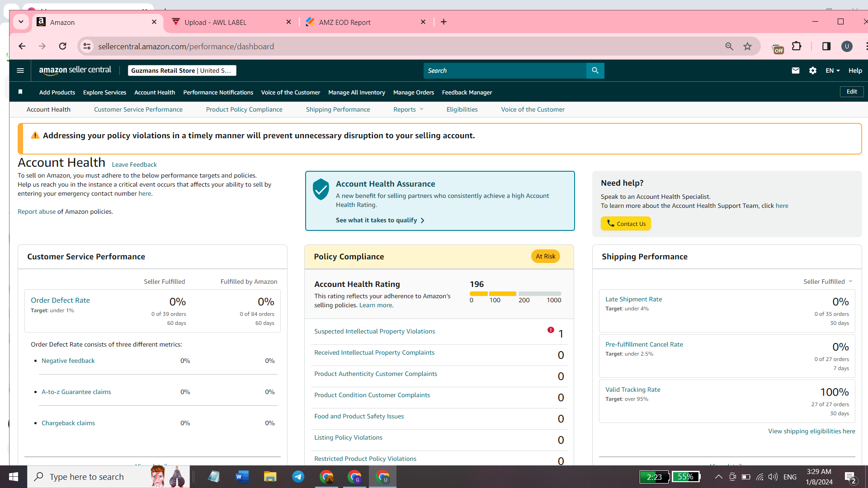Open Performance Notifications in the menu bar
Image resolution: width=868 pixels, height=488 pixels.
[x=218, y=92]
